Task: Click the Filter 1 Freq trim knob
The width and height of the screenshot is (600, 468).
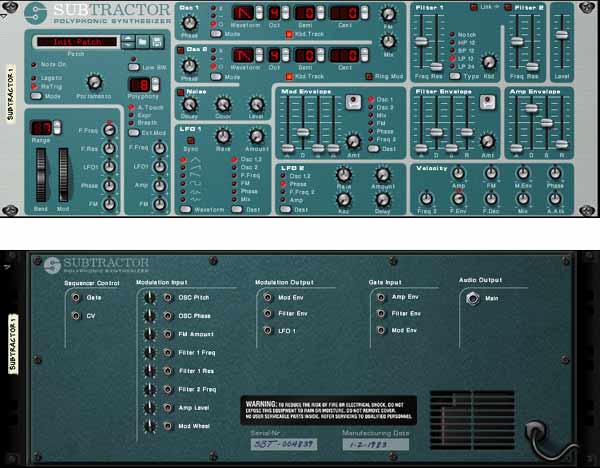Action: coord(150,352)
